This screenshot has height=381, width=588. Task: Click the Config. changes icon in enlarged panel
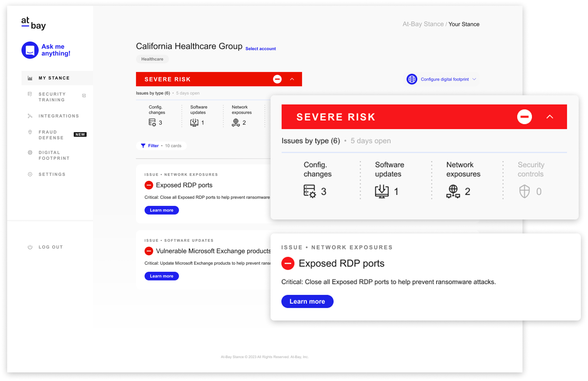(x=310, y=191)
